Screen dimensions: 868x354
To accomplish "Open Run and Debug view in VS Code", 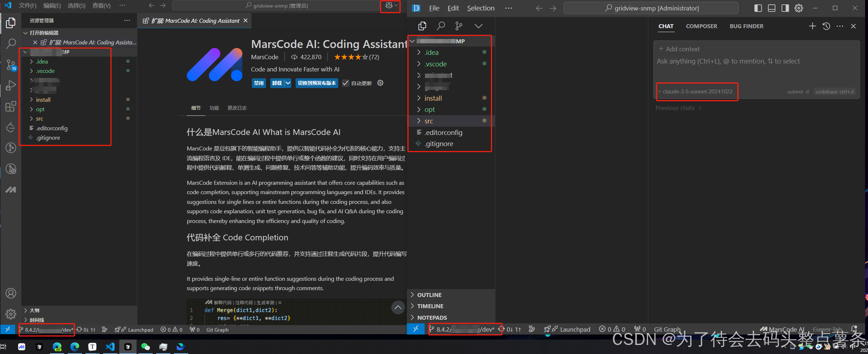I will (11, 86).
